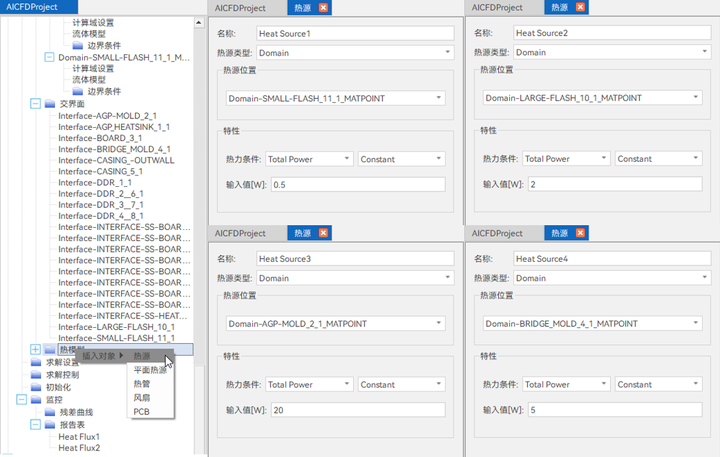
Task: Select Interface-CASING_5_1 in the tree
Action: pos(101,171)
